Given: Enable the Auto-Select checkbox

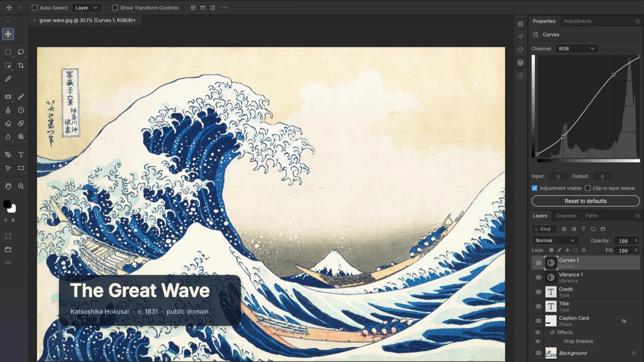Looking at the screenshot, I should click(x=35, y=7).
